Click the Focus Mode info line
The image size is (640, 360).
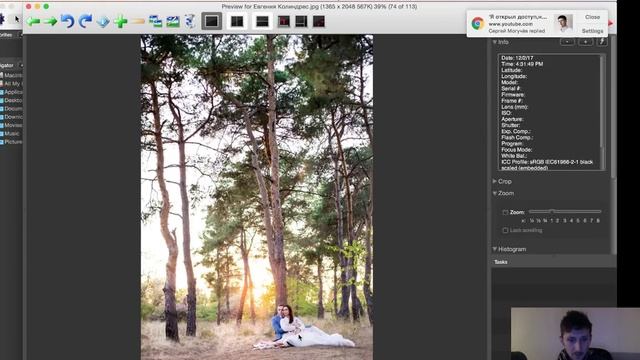[517, 150]
